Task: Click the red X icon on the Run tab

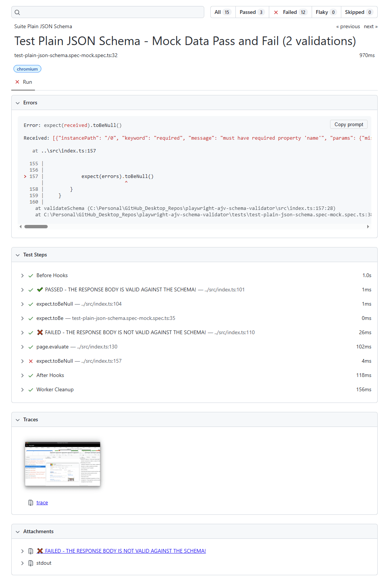Action: (x=17, y=82)
